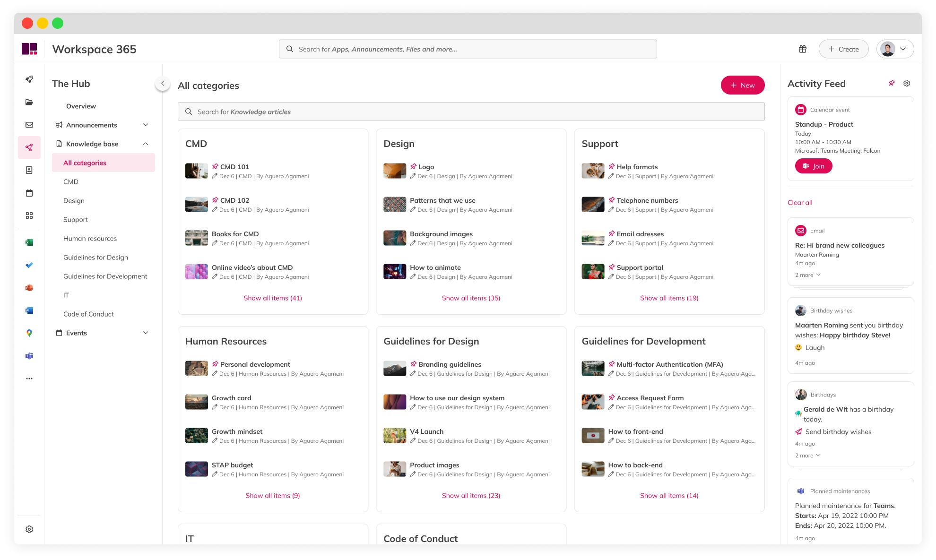The height and width of the screenshot is (560, 936).
Task: Click the grid/apps icon in sidebar
Action: [x=30, y=215]
